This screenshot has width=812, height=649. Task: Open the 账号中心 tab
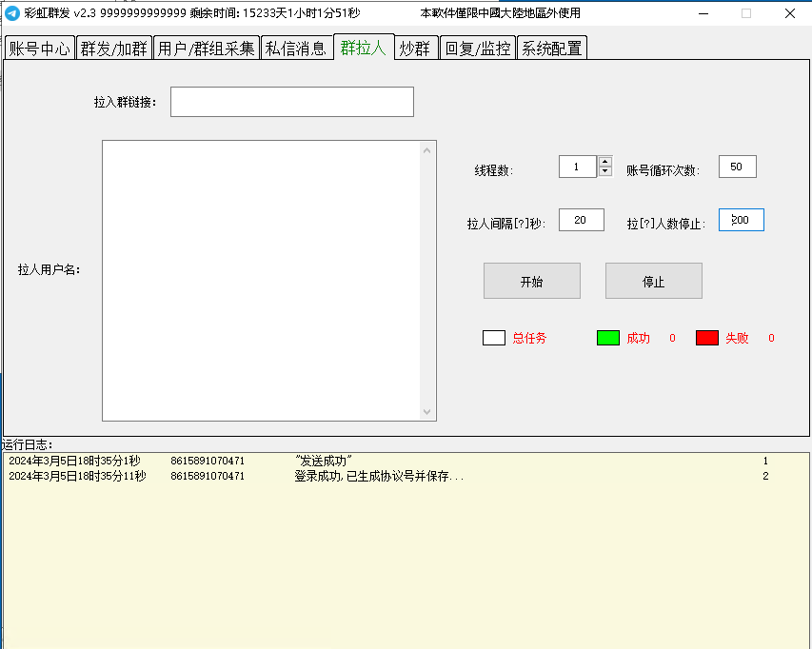(x=39, y=49)
